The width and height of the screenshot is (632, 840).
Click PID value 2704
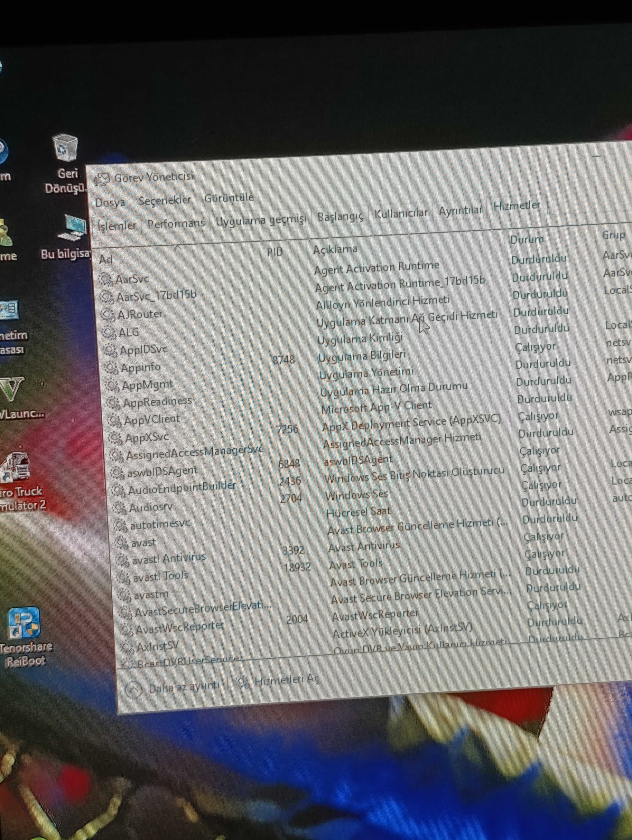[291, 498]
